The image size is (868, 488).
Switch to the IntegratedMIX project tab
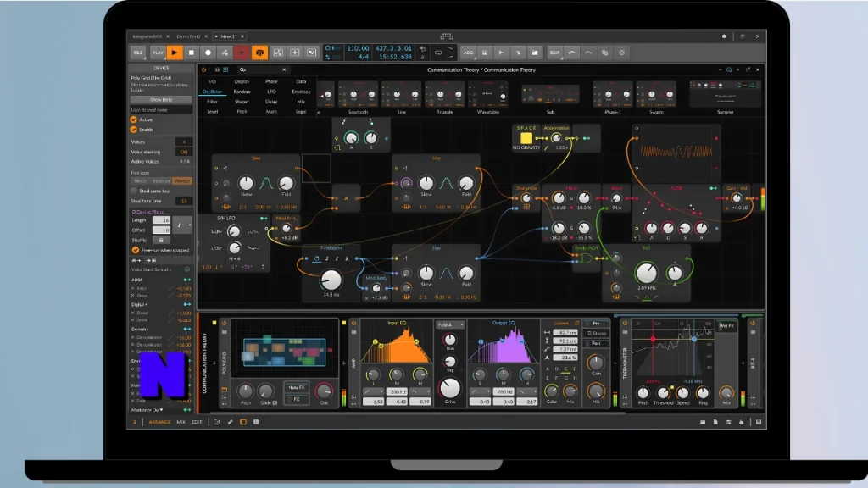[147, 36]
